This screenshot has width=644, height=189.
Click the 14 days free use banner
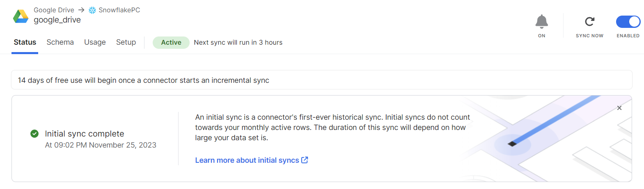click(x=143, y=80)
